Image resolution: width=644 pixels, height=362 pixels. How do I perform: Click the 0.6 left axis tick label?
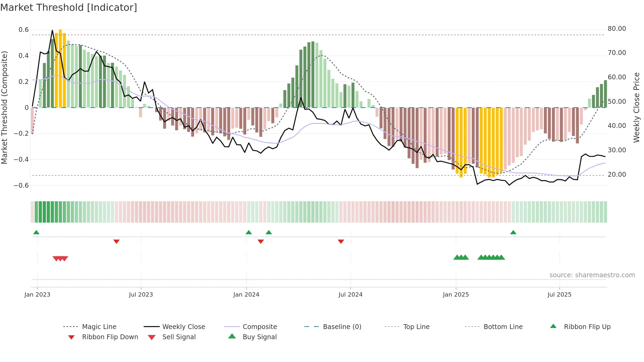[24, 30]
